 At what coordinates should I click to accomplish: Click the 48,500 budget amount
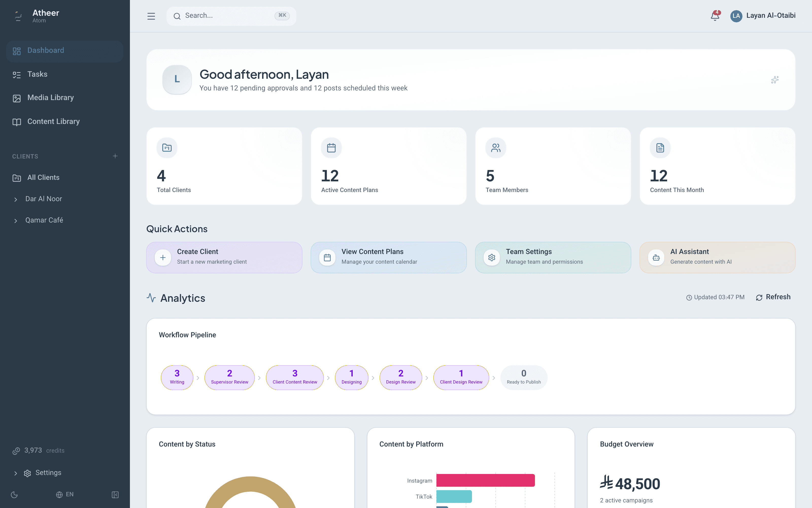630,484
